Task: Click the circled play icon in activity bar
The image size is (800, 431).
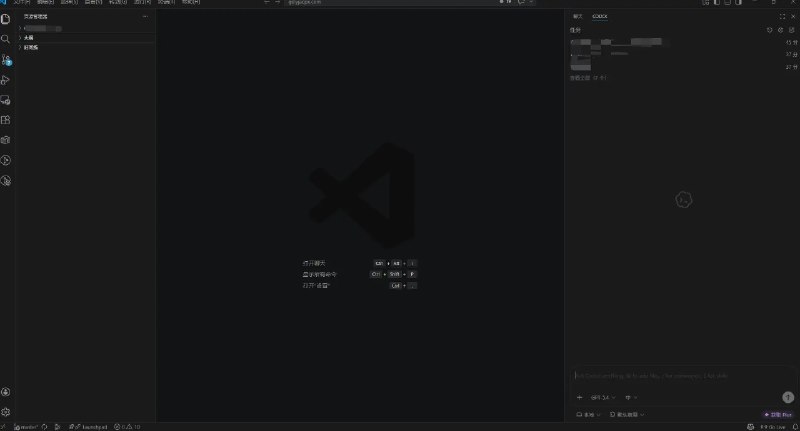Action: click(6, 160)
